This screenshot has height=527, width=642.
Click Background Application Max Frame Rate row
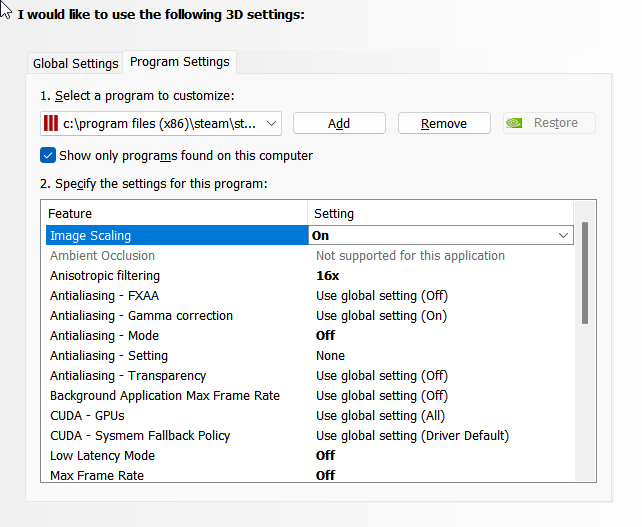pyautogui.click(x=165, y=395)
